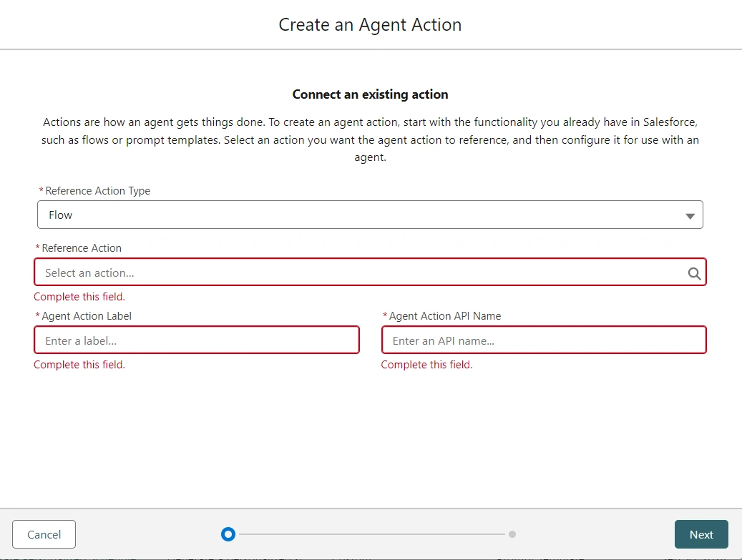
Task: Click the wizard progress bar line
Action: point(372,534)
